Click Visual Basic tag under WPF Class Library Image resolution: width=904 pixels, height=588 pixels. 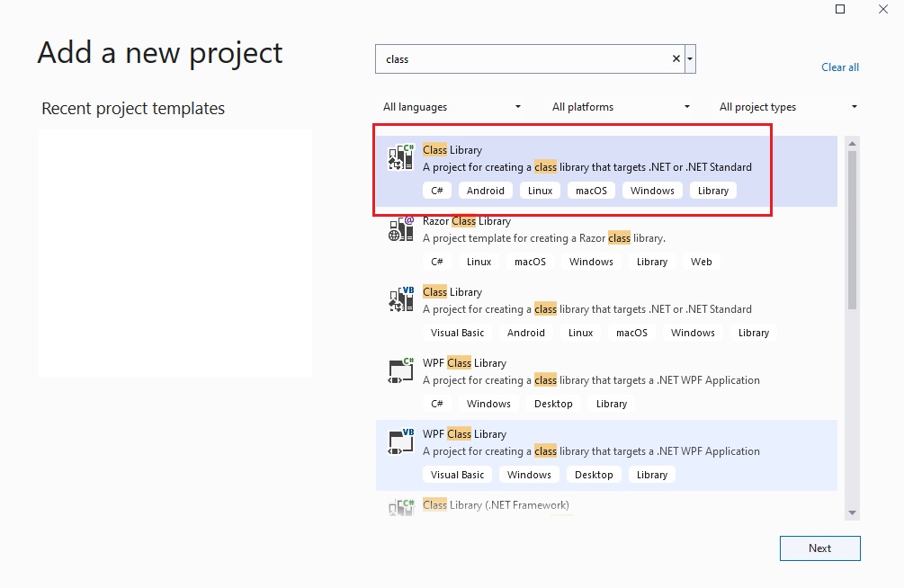457,475
